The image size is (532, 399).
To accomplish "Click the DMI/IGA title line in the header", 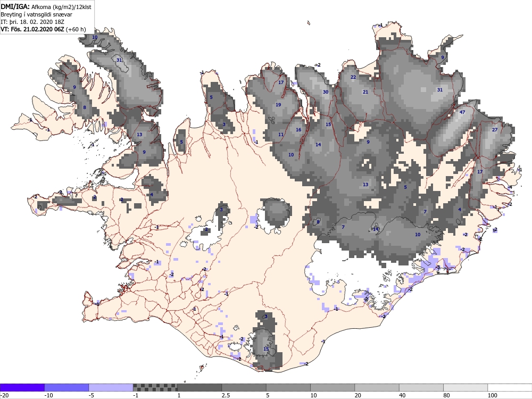I will click(46, 6).
